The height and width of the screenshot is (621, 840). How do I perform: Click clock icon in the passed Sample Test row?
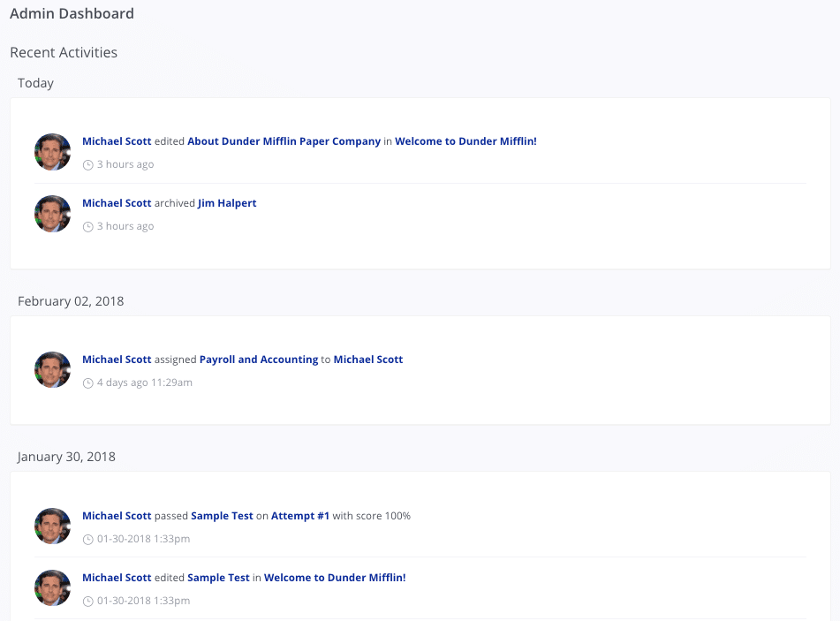[x=87, y=540]
